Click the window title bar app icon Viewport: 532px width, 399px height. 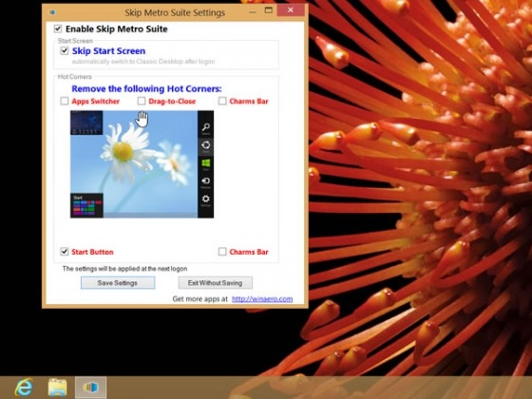52,12
